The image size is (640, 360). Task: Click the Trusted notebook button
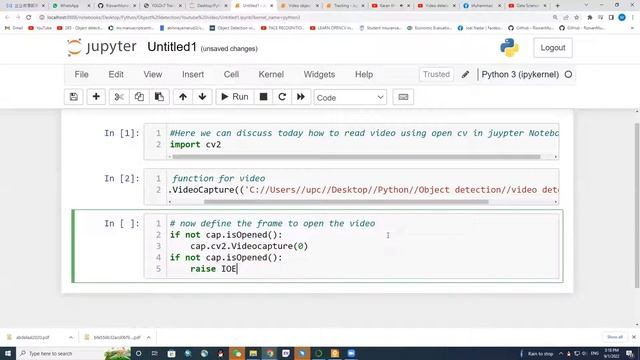click(436, 74)
